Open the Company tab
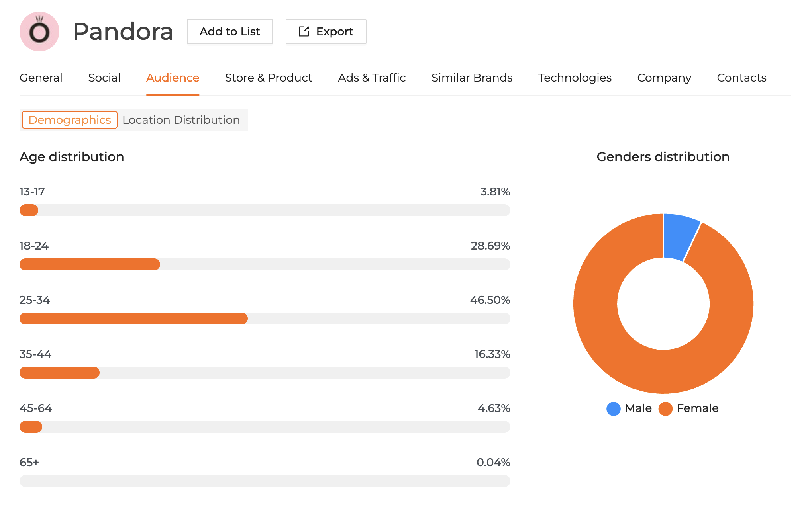812x512 pixels. tap(664, 78)
